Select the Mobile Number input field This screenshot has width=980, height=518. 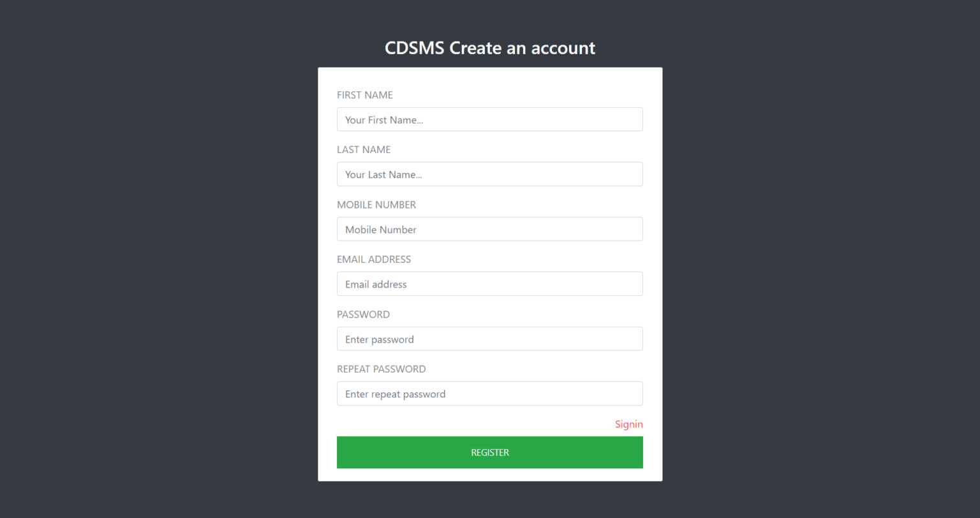(x=489, y=229)
